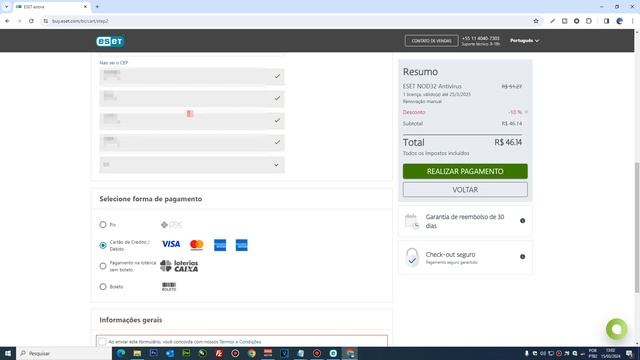Viewport: 640px width, 360px height.
Task: Close the ESET store tab
Action: [x=85, y=7]
